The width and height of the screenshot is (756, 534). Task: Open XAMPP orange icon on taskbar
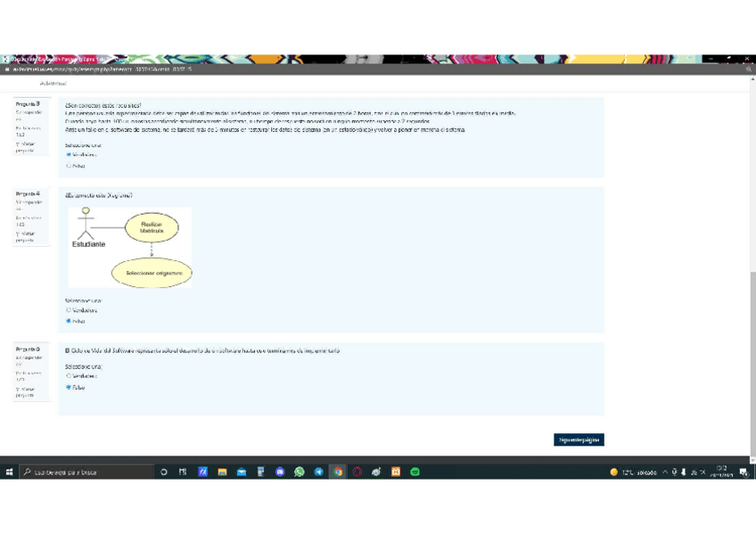pyautogui.click(x=396, y=472)
